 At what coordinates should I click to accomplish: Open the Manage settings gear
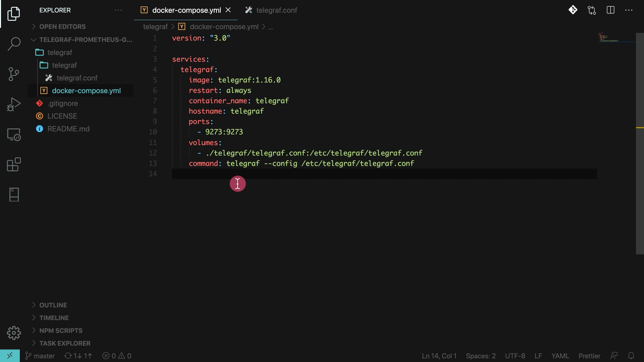[x=14, y=333]
